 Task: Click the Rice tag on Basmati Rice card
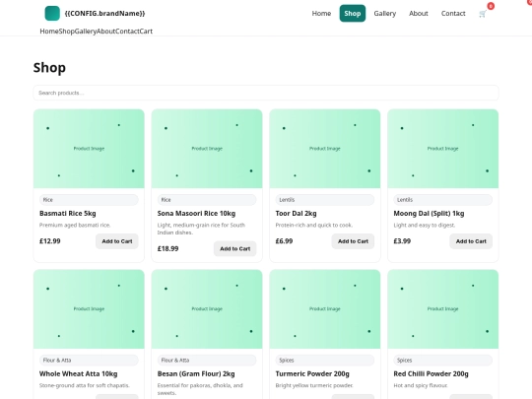89,200
